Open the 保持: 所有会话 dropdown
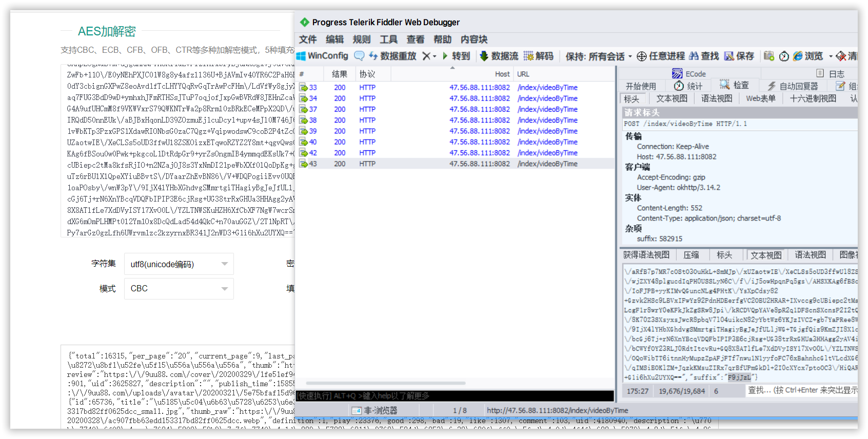Screen dimensions: 868x439 coord(599,56)
